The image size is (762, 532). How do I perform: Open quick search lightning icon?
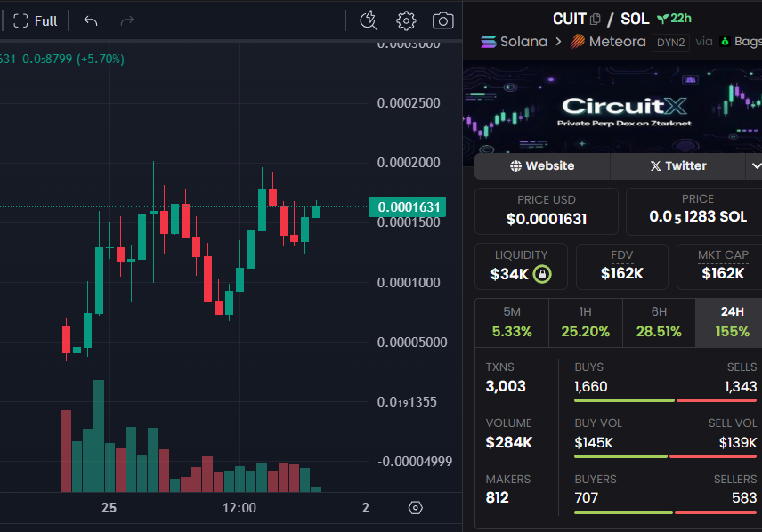click(369, 20)
